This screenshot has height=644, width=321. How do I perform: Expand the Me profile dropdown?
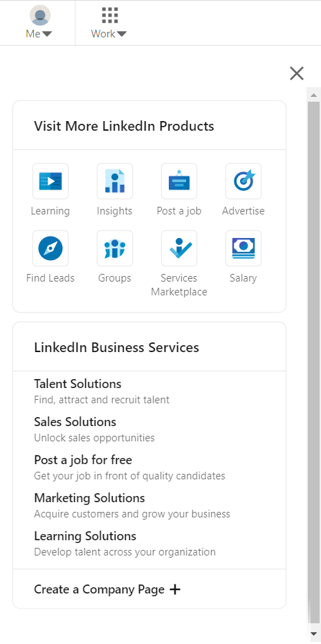pos(39,23)
